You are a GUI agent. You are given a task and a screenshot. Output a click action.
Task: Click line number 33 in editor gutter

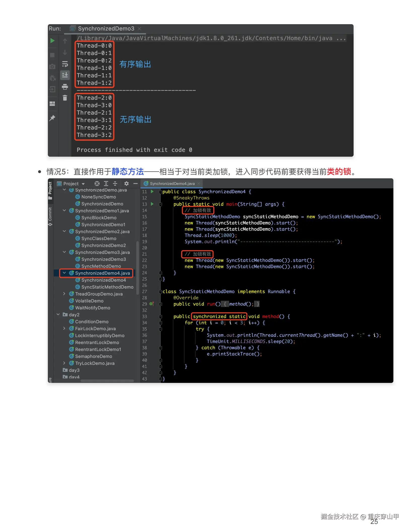coord(144,316)
